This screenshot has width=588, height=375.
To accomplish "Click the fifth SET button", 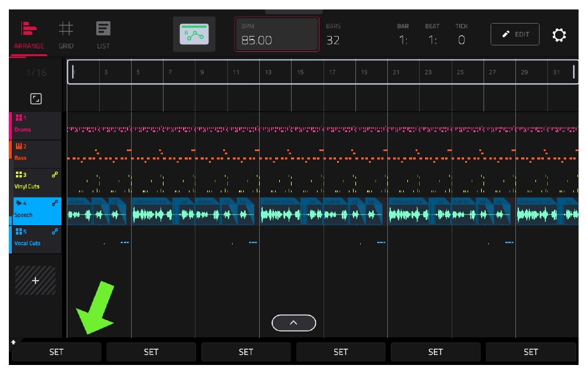I will point(435,352).
